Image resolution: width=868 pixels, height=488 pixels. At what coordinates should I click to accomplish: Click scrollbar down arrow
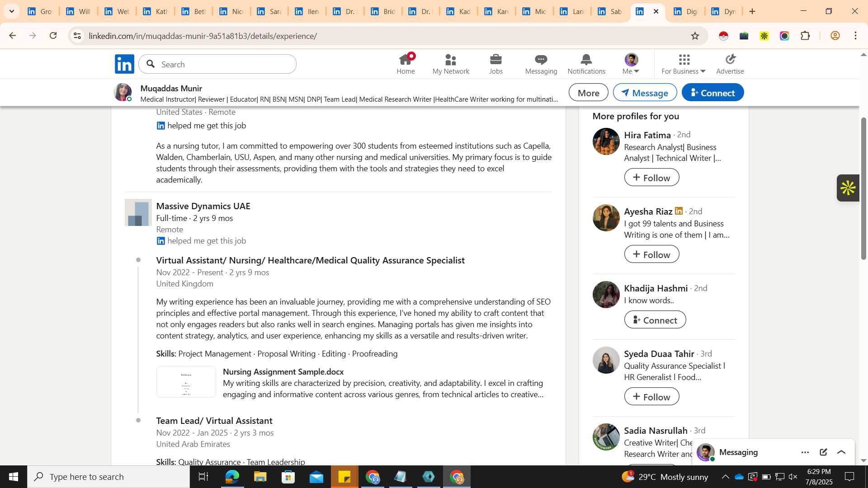coord(863,460)
